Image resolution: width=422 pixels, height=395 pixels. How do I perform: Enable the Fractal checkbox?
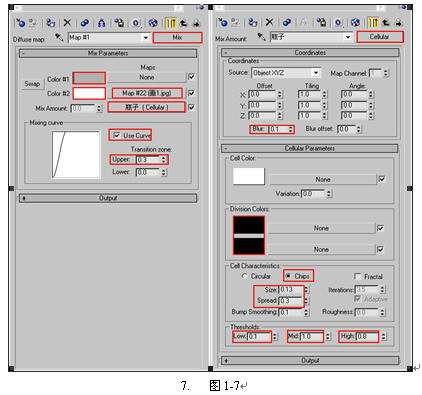357,276
